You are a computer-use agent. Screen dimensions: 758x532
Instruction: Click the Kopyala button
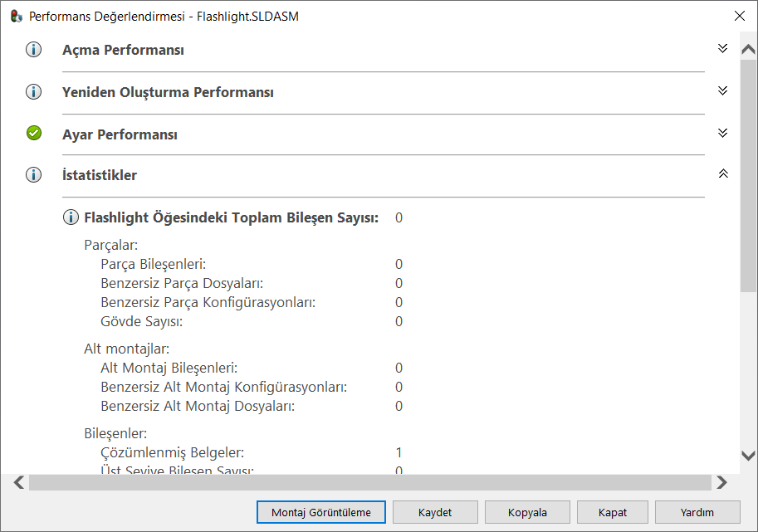click(x=527, y=512)
